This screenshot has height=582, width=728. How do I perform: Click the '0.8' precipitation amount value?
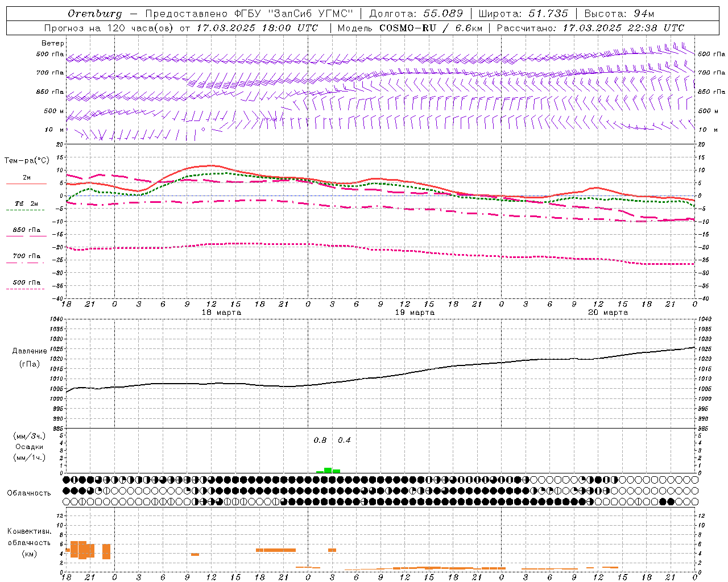(320, 440)
